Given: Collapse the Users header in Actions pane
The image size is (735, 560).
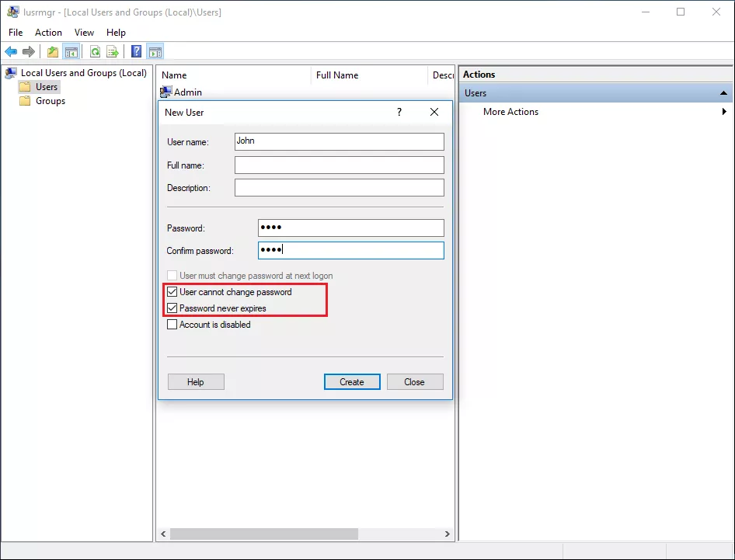Looking at the screenshot, I should [x=723, y=92].
